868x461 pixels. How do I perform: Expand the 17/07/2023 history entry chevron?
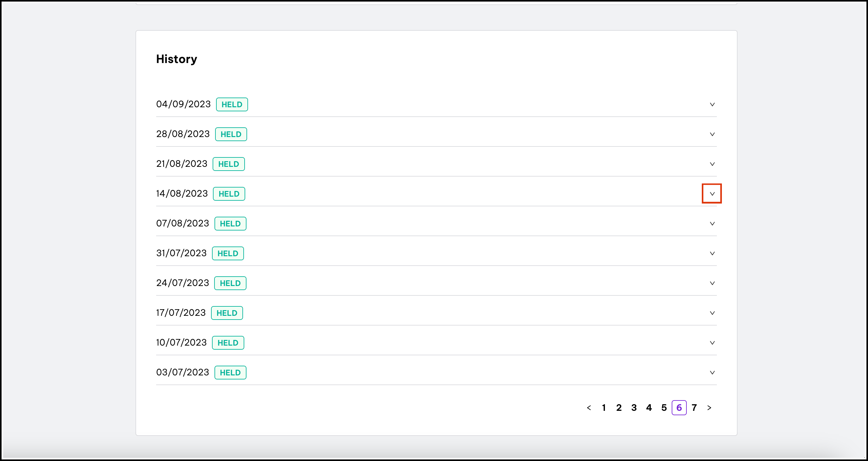click(712, 313)
